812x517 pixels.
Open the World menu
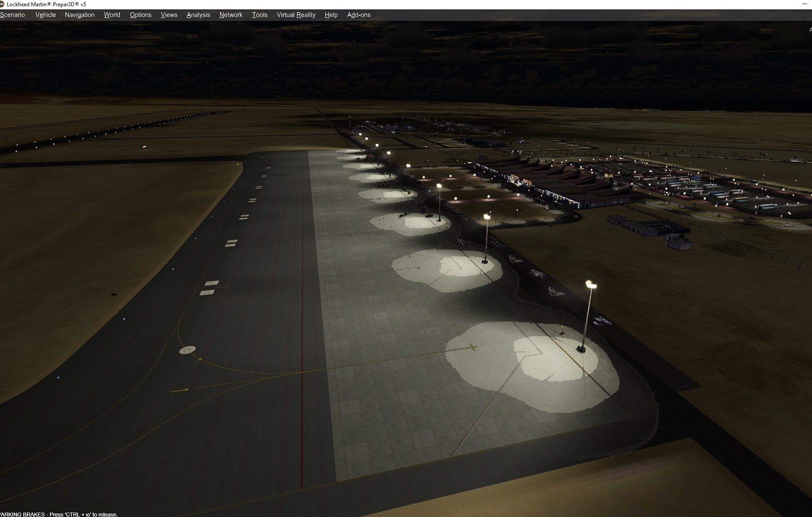tap(112, 15)
